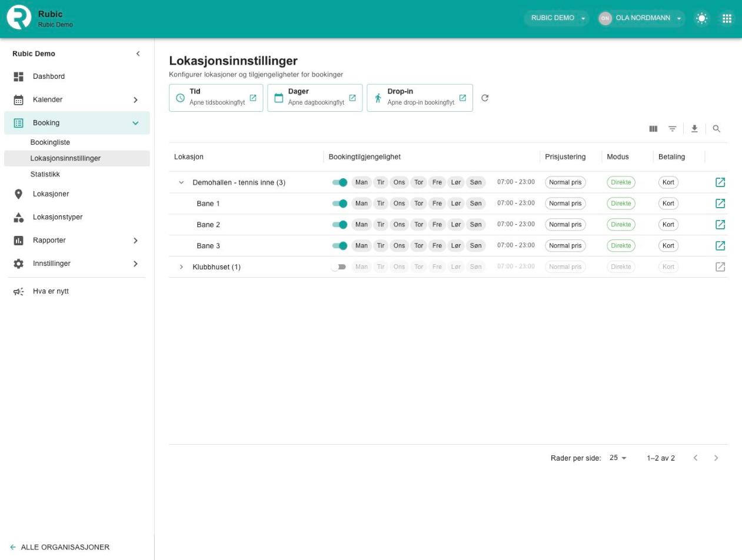Expand the Klubbhuset group
Viewport: 742px width, 560px height.
tap(181, 267)
